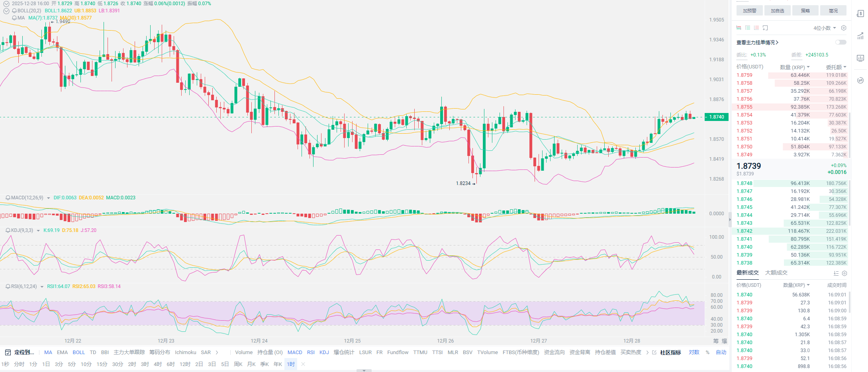
Task: Toggle 对数 logarithmic scale
Action: [694, 353]
